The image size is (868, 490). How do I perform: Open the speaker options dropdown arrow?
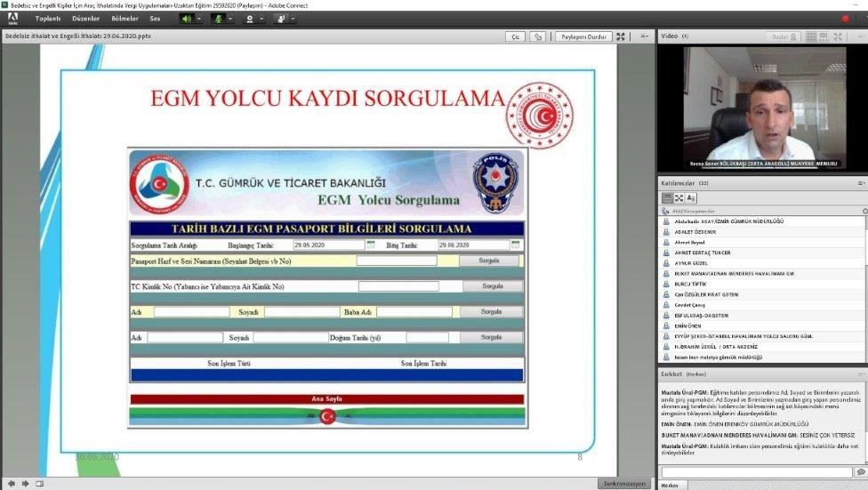[x=198, y=18]
